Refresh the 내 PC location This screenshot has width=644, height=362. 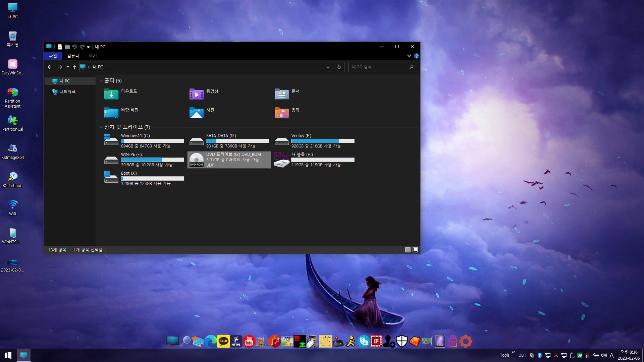(x=339, y=67)
